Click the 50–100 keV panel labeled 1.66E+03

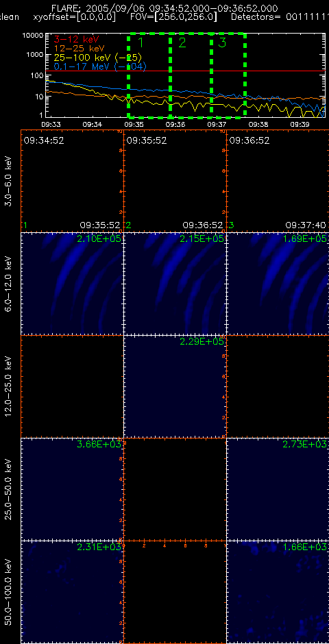pos(278,592)
